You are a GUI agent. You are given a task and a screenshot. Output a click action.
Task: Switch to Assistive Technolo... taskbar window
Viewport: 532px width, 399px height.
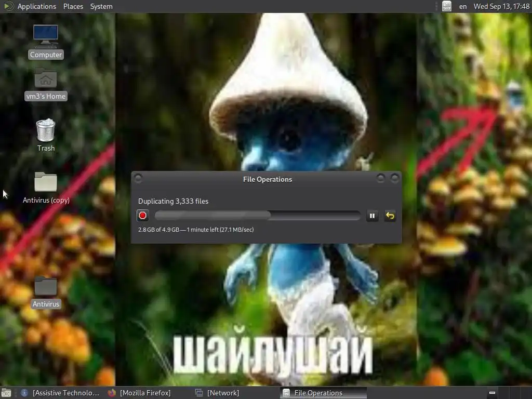[60, 393]
